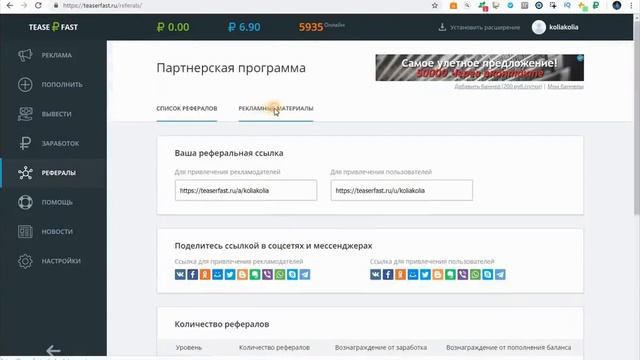Screen dimensions: 640x360
Task: Share advertiser link on Mail.ru My World
Action: 218,274
